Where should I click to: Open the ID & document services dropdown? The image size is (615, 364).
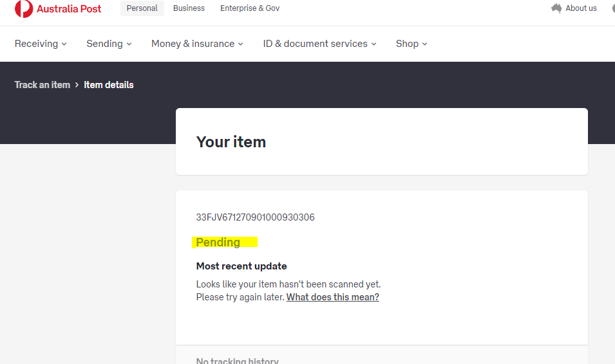319,44
